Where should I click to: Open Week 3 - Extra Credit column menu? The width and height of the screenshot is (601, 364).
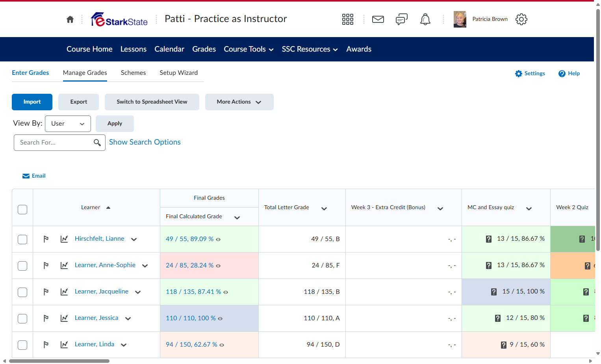tap(440, 208)
